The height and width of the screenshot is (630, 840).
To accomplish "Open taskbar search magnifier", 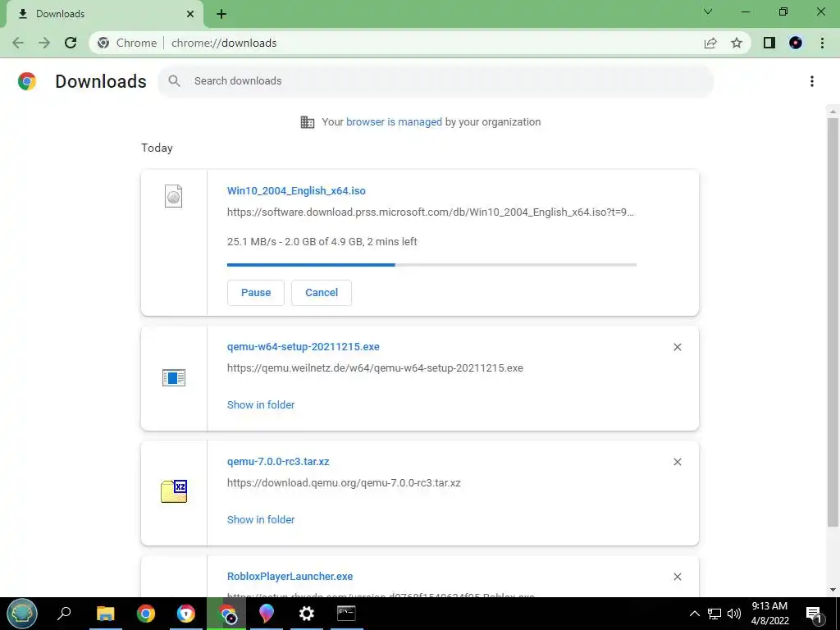I will point(64,614).
